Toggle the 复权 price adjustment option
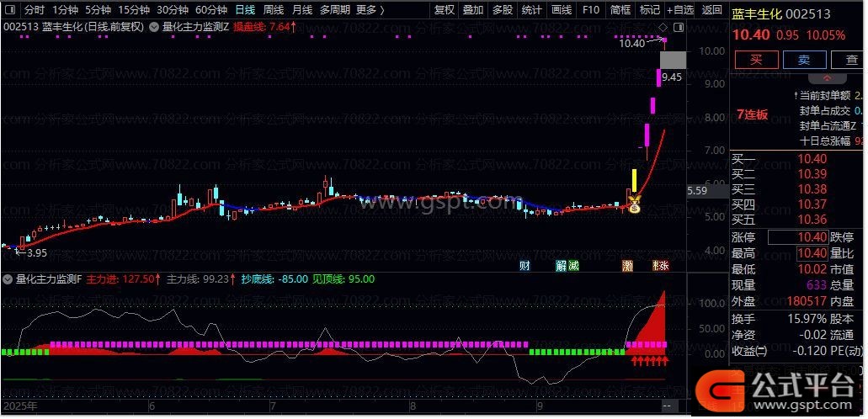Viewport: 868px width, 419px height. (444, 10)
